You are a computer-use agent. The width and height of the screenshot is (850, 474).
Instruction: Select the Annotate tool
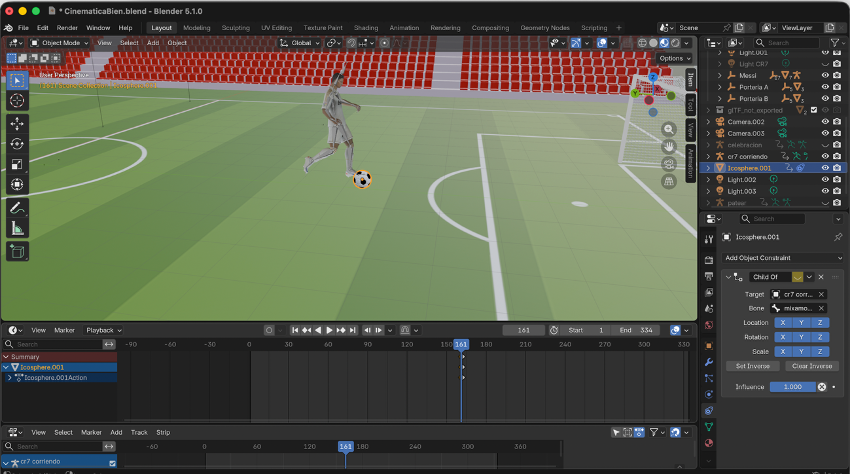[17, 208]
